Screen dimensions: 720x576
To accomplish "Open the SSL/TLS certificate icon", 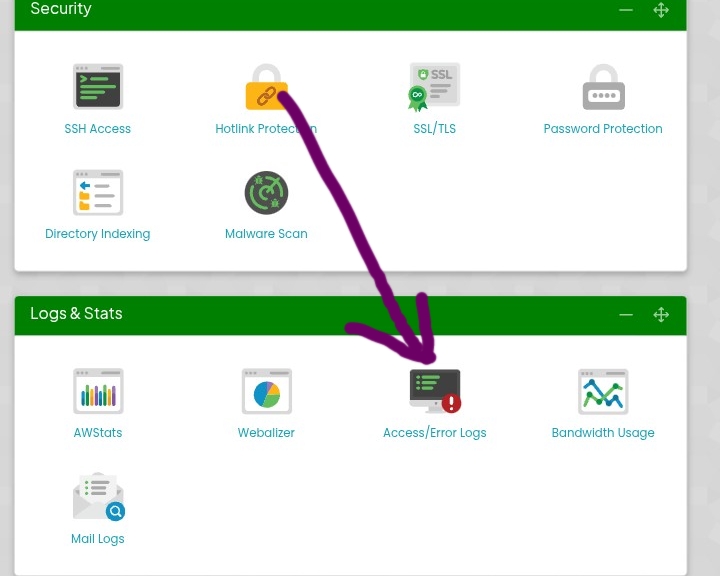I will point(434,87).
